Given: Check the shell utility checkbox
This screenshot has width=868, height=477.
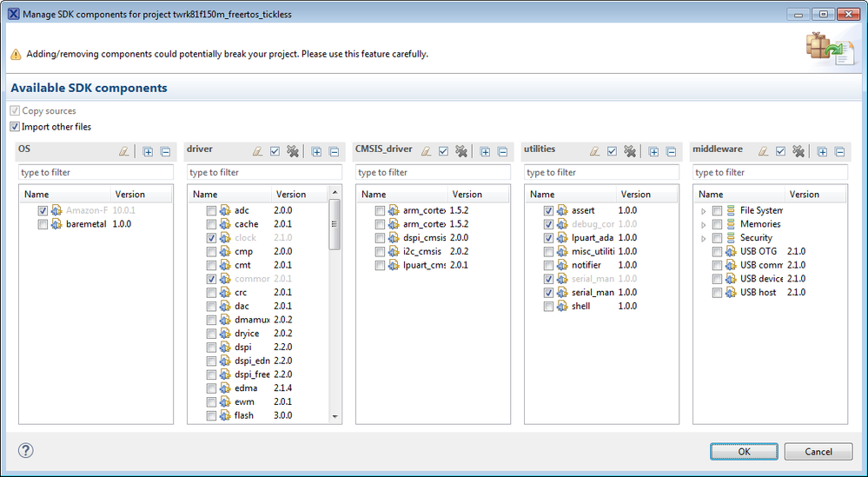Looking at the screenshot, I should [548, 306].
